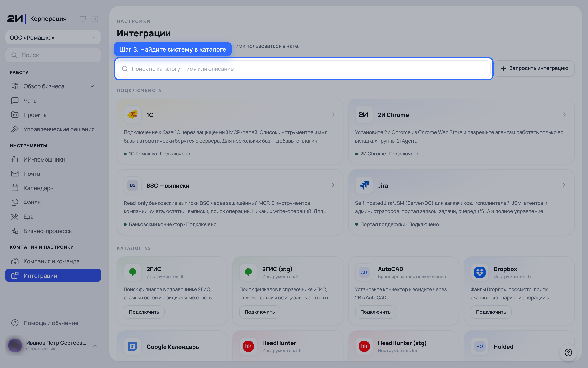Open Бизнес-процессы menu item
The height and width of the screenshot is (368, 588).
point(53,231)
